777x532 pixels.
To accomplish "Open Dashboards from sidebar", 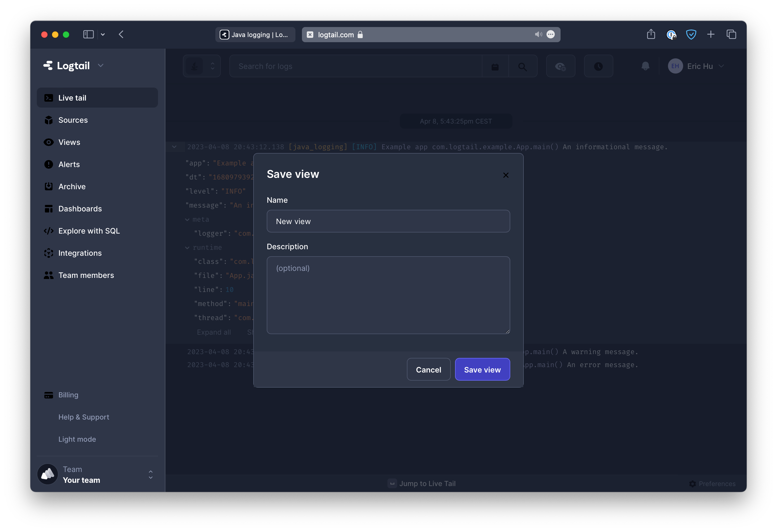I will point(80,209).
